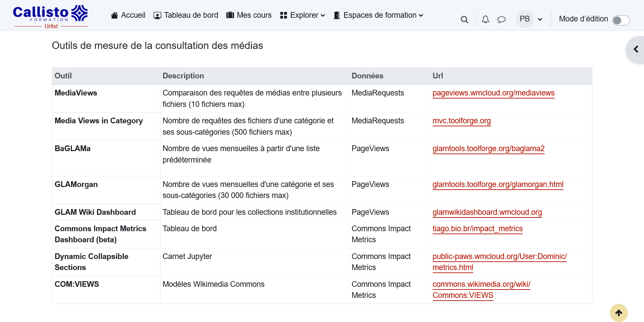Open glamtools.toolforge.org/baglama2 link
The image size is (644, 322).
click(488, 149)
